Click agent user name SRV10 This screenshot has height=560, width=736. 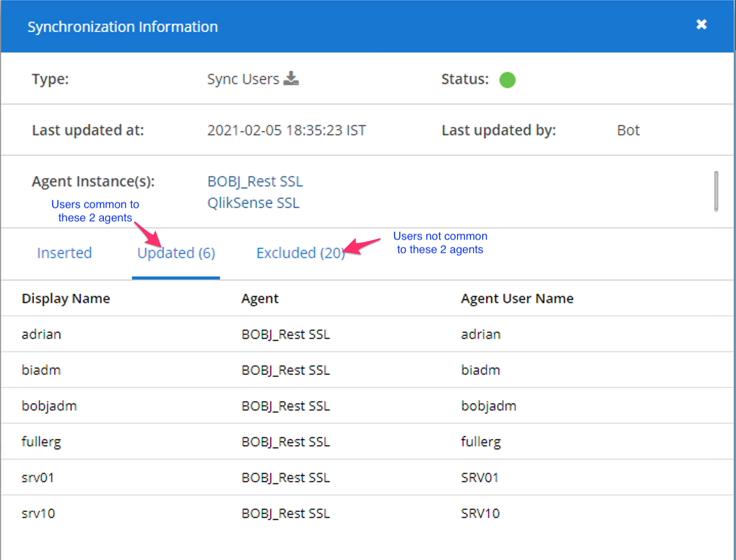click(480, 513)
